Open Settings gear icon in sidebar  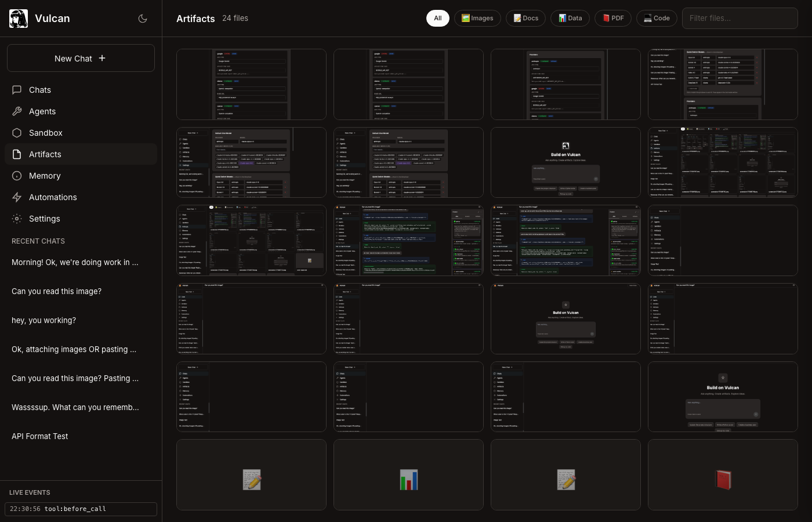17,219
